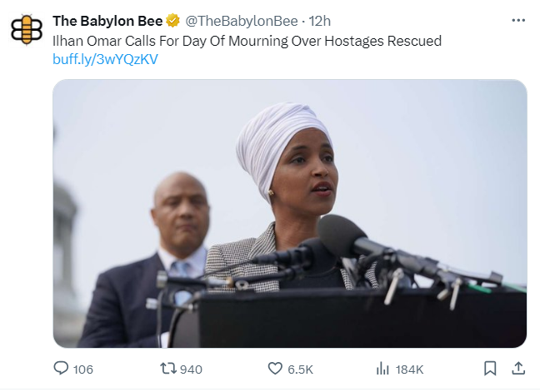Open the @TheBabylonBee handle link
The height and width of the screenshot is (392, 540).
click(242, 21)
